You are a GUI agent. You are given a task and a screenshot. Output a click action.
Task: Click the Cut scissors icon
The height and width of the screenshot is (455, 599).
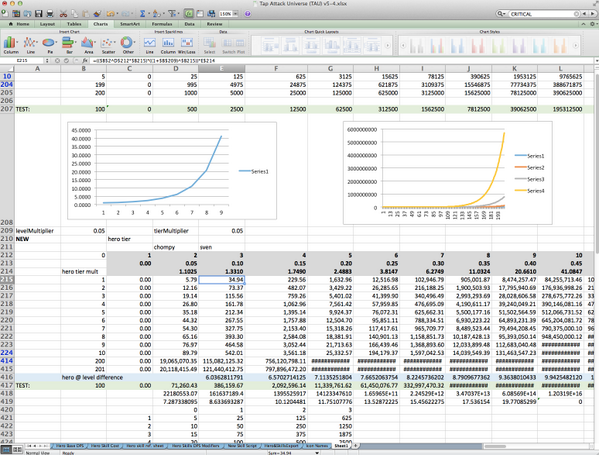click(63, 14)
